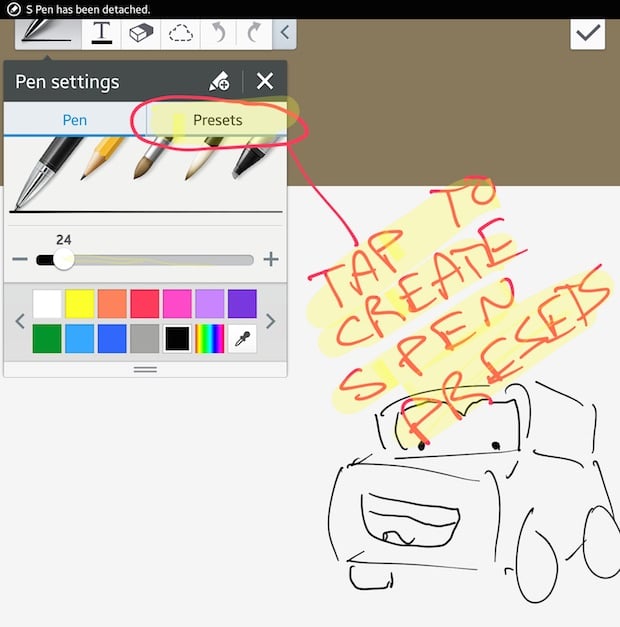Switch to the Presets tab
The width and height of the screenshot is (620, 627).
217,120
